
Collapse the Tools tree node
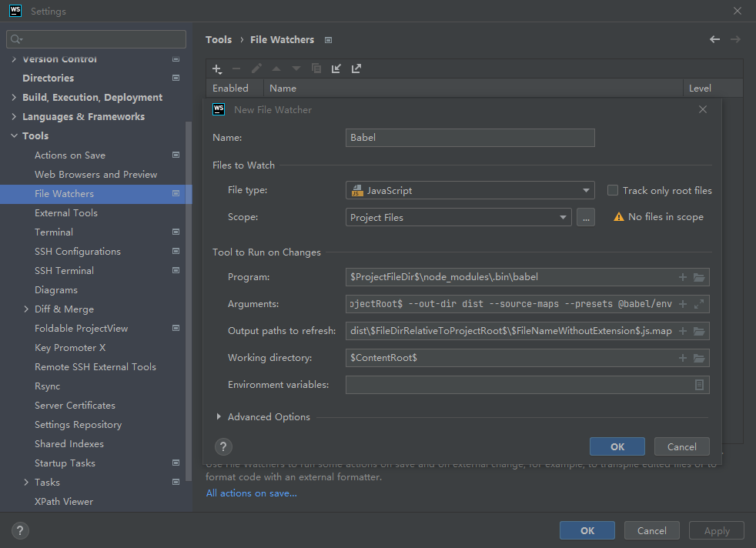(x=14, y=136)
